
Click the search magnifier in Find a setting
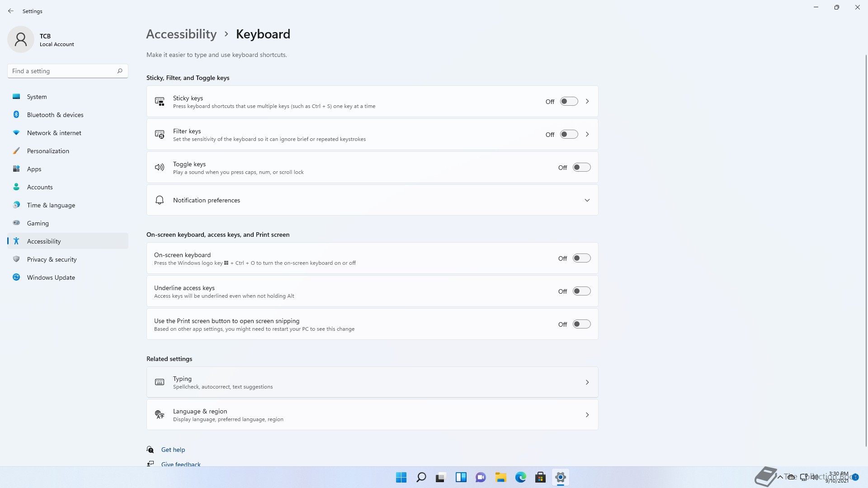(x=120, y=71)
